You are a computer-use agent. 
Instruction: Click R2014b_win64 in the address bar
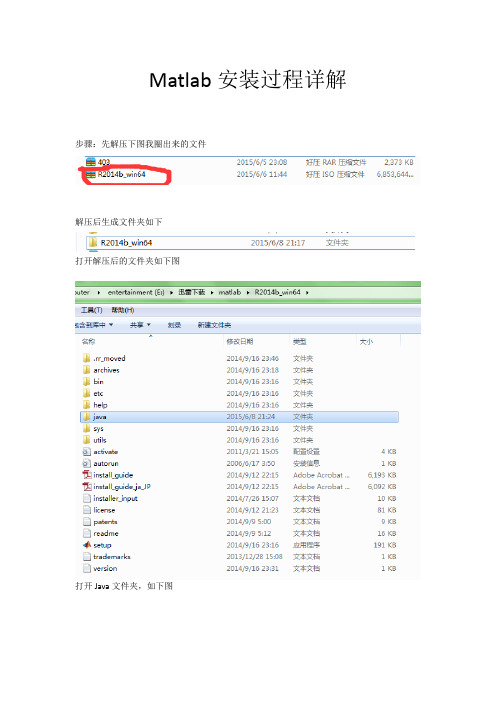(278, 292)
